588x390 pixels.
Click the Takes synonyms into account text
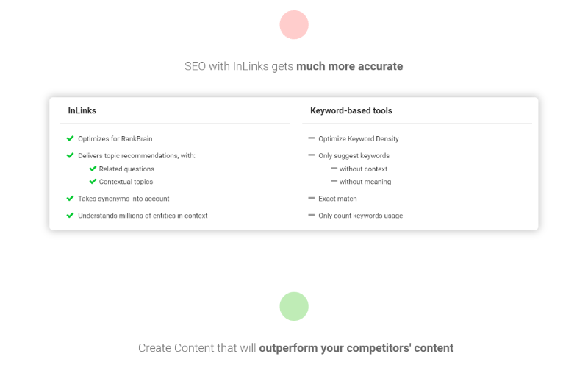[x=123, y=199]
